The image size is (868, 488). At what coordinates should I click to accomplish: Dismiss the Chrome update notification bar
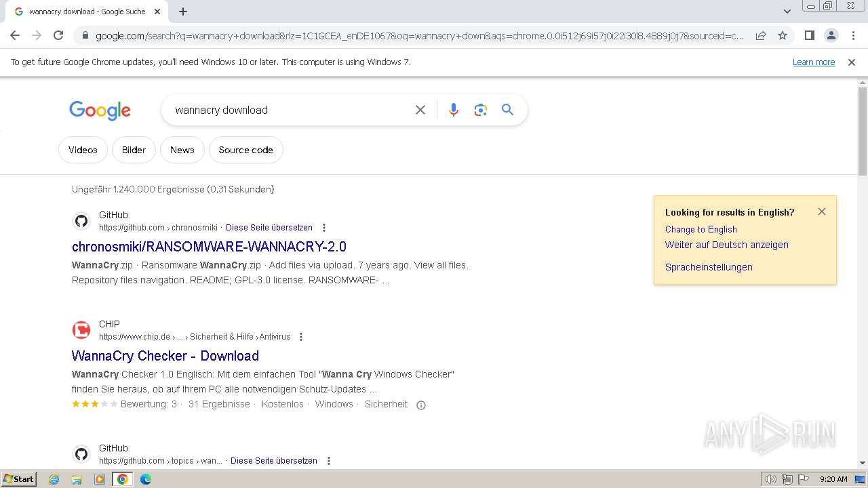(x=852, y=62)
